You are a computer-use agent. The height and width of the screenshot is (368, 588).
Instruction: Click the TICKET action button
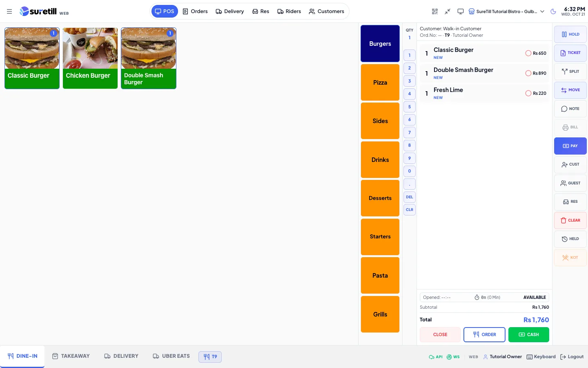pos(570,53)
